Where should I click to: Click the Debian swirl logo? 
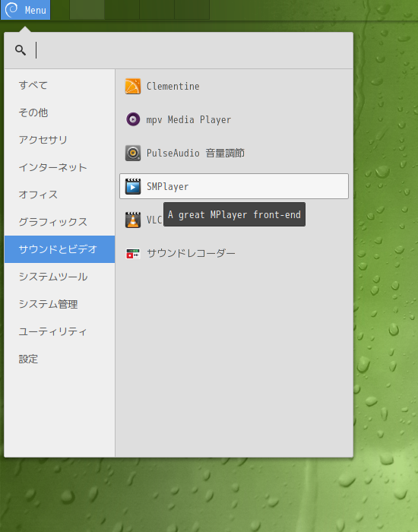tap(11, 9)
